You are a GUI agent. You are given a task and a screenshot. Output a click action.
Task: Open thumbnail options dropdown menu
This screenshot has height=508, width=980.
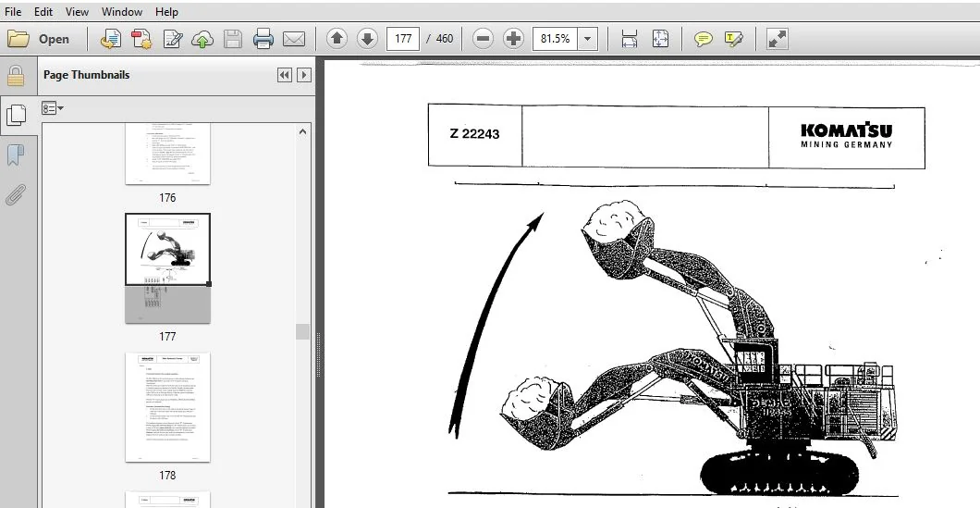tap(53, 108)
